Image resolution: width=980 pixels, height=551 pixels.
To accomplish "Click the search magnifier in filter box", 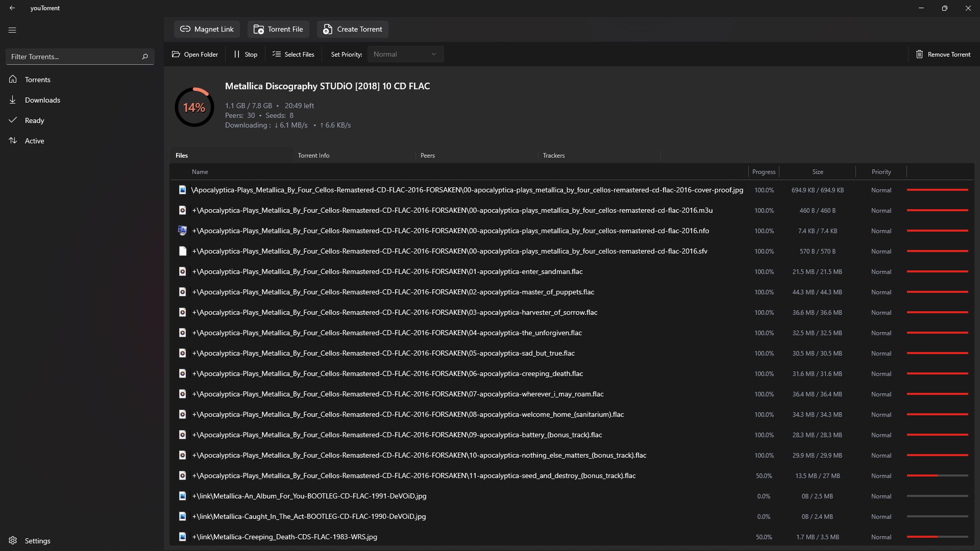I will pos(145,57).
